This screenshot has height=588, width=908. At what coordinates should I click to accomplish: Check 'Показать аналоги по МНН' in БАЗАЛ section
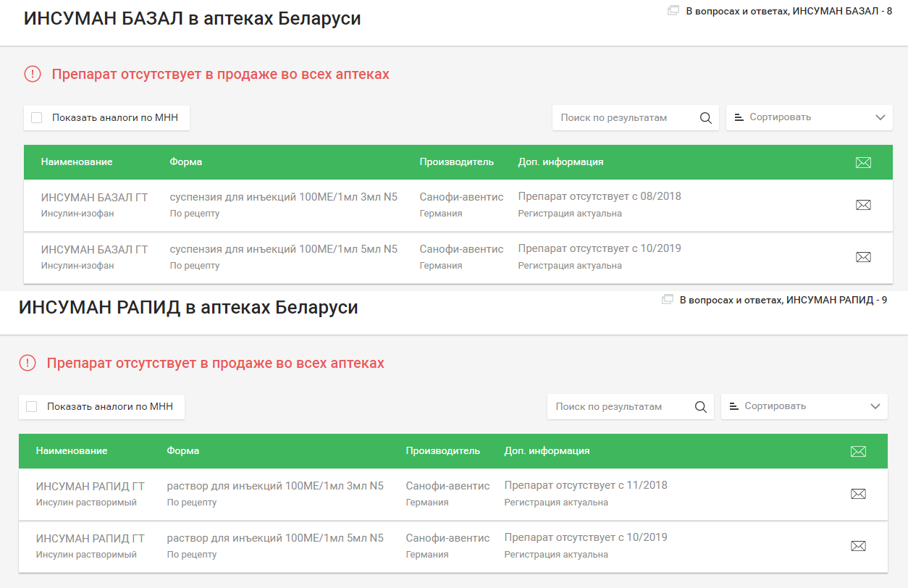point(37,117)
